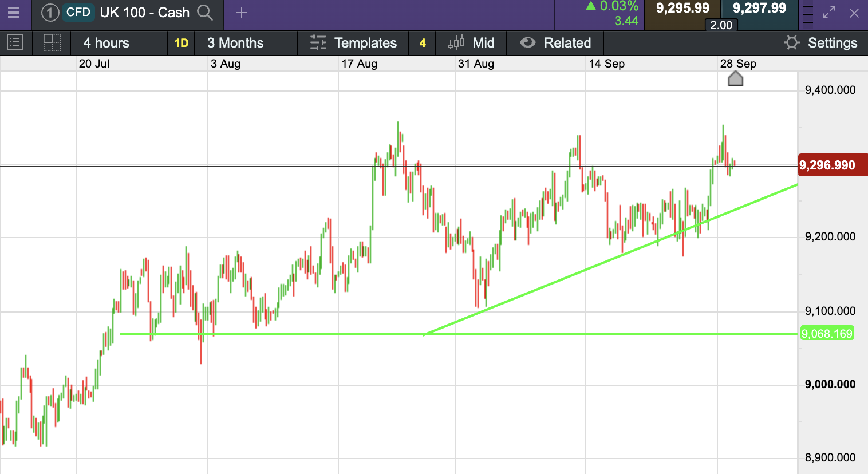Click the 0.03% change percentage

(619, 6)
